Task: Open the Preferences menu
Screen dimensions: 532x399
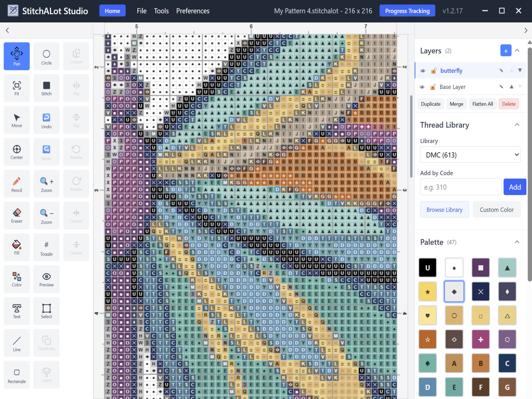Action: pyautogui.click(x=193, y=11)
